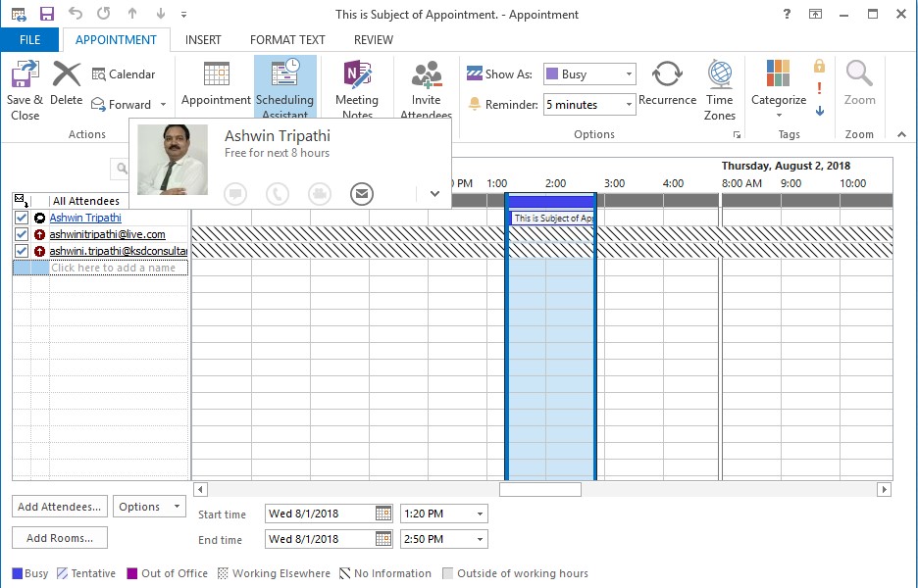This screenshot has width=918, height=588.
Task: Mark appointment as High Importance
Action: [819, 88]
